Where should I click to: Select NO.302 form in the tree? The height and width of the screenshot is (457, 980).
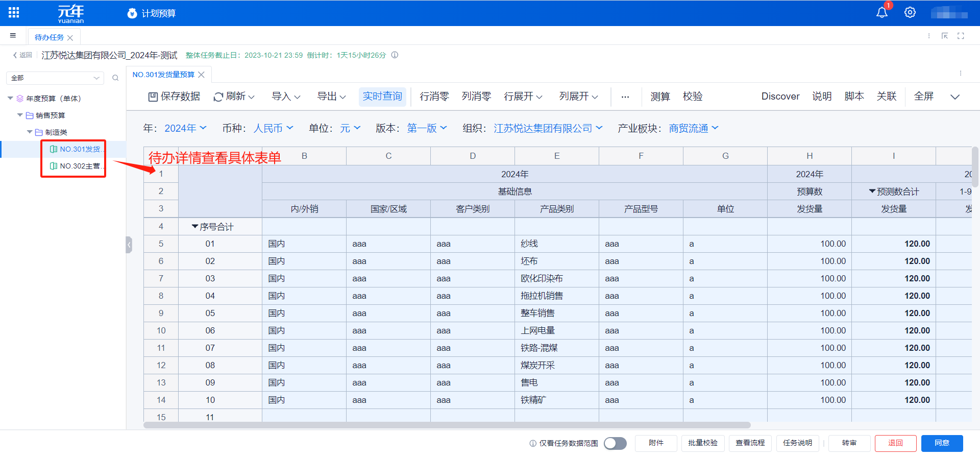(x=80, y=166)
